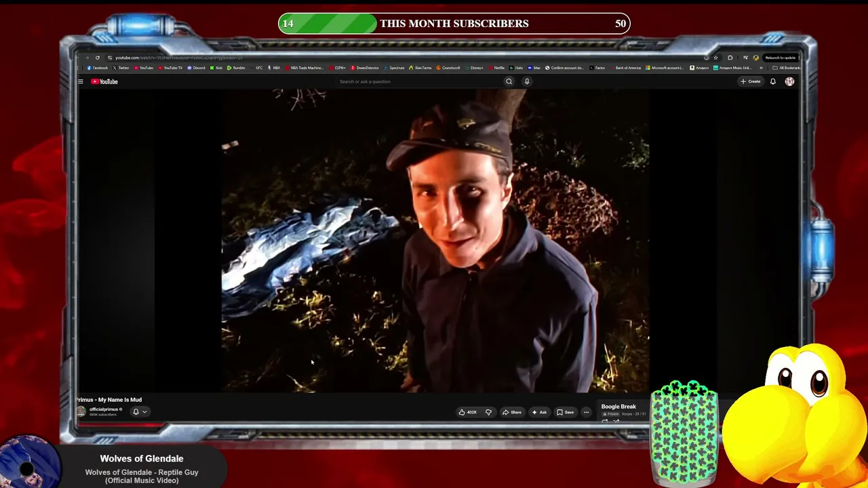Viewport: 868px width, 488px height.
Task: Start voice search with the microphone
Action: (527, 81)
